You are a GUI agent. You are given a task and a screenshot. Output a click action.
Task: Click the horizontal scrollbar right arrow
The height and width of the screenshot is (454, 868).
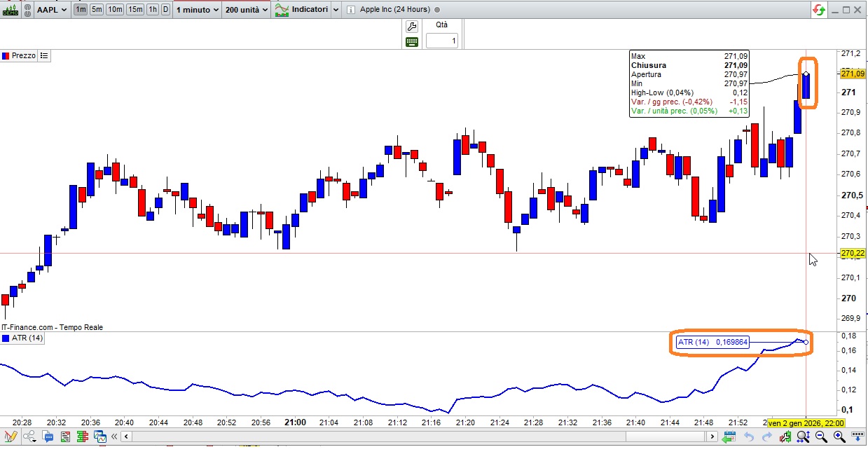[712, 436]
